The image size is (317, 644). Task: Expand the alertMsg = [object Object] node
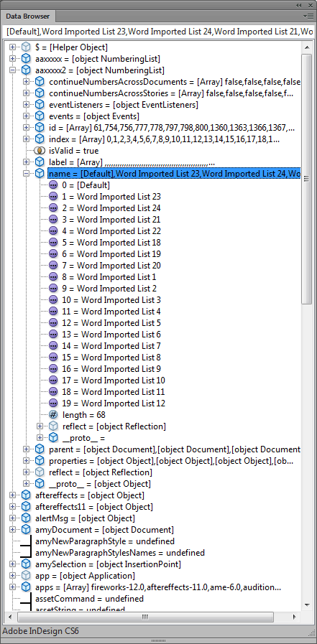tap(12, 518)
